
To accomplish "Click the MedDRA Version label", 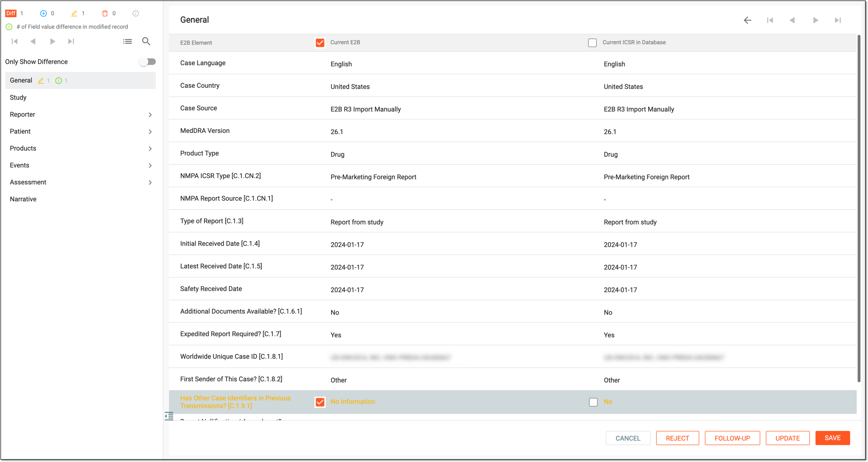I will (205, 131).
